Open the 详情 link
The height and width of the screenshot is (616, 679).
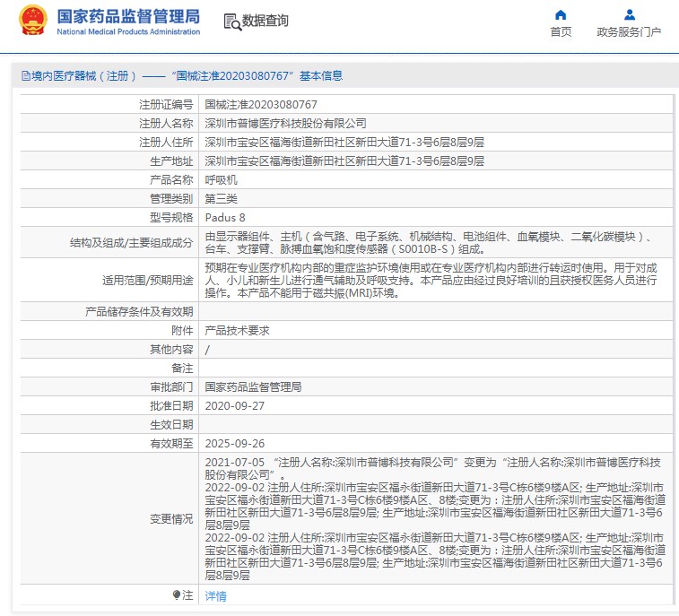coord(215,596)
